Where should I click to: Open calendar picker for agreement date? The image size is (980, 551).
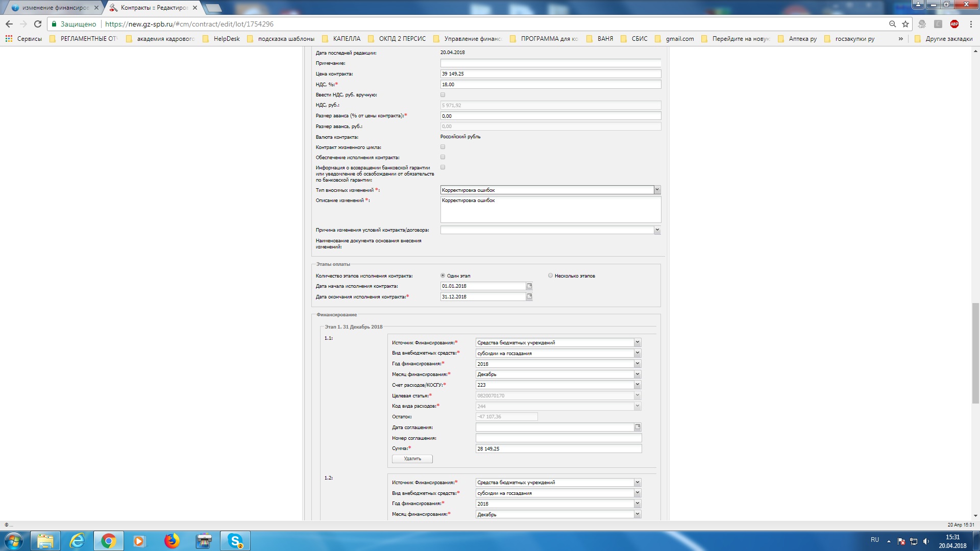(x=638, y=427)
